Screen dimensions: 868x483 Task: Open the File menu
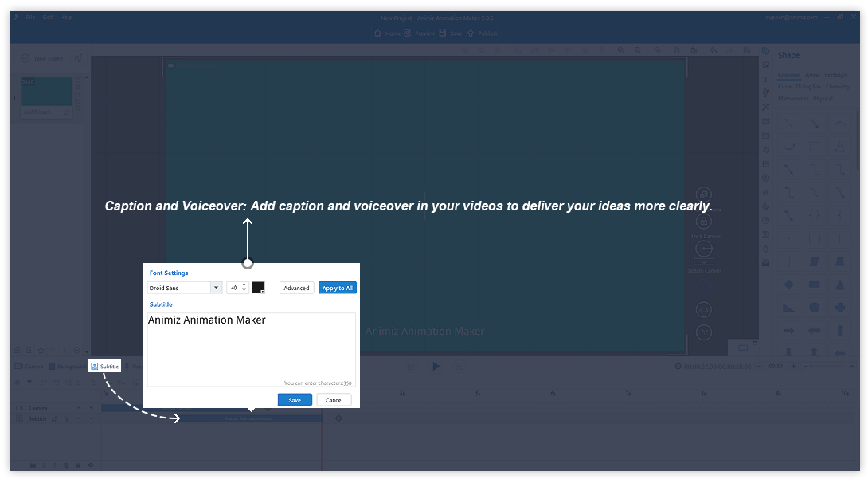30,17
